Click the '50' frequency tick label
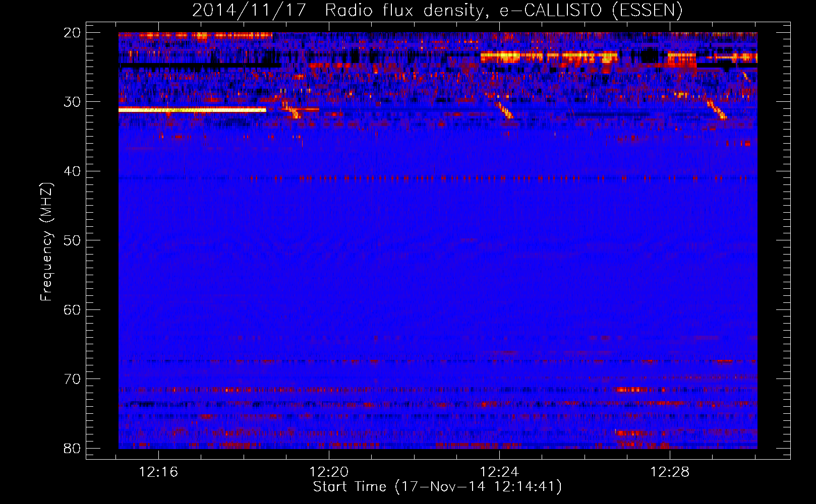The width and height of the screenshot is (816, 504). [x=72, y=240]
